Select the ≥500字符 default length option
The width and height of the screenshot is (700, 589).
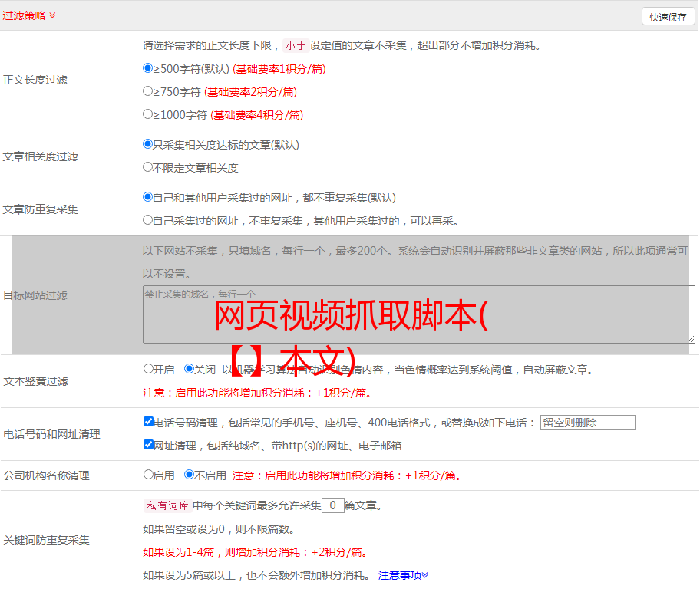coord(148,68)
